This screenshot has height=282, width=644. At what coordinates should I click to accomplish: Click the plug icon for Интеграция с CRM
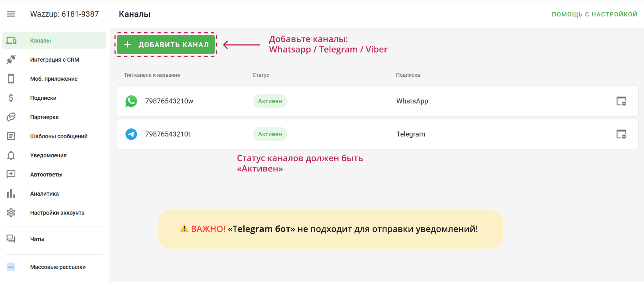tap(11, 59)
